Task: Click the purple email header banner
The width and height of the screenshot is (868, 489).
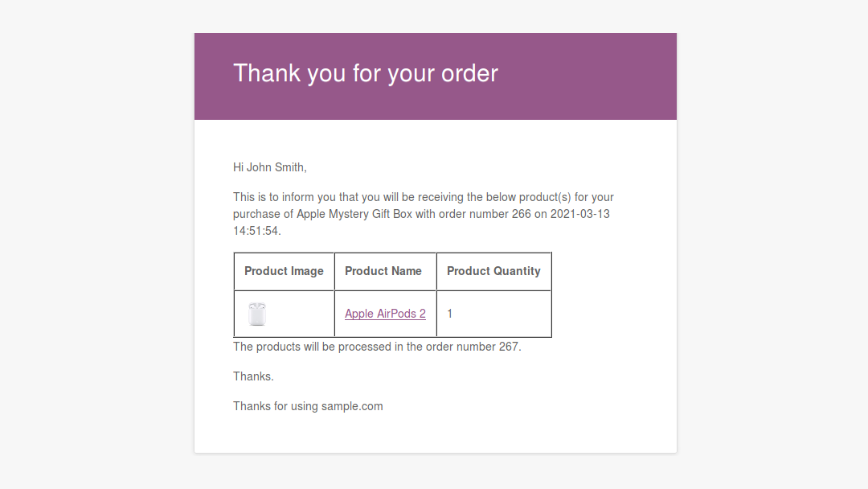Action: tap(435, 76)
